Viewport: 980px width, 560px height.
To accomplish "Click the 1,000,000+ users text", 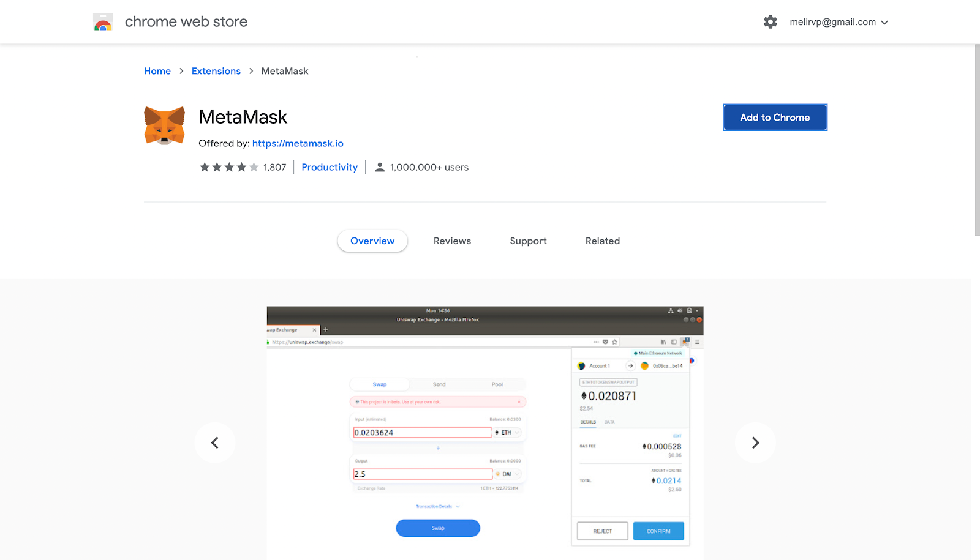I will (429, 167).
